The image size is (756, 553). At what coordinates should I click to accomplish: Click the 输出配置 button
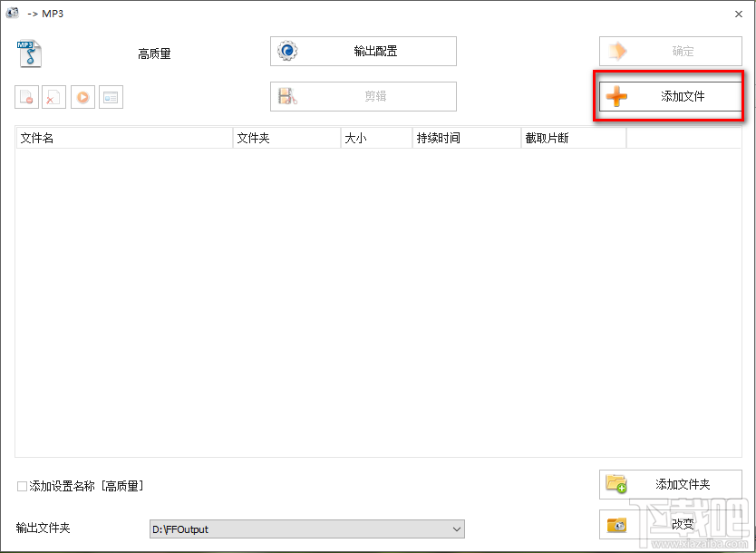[363, 51]
